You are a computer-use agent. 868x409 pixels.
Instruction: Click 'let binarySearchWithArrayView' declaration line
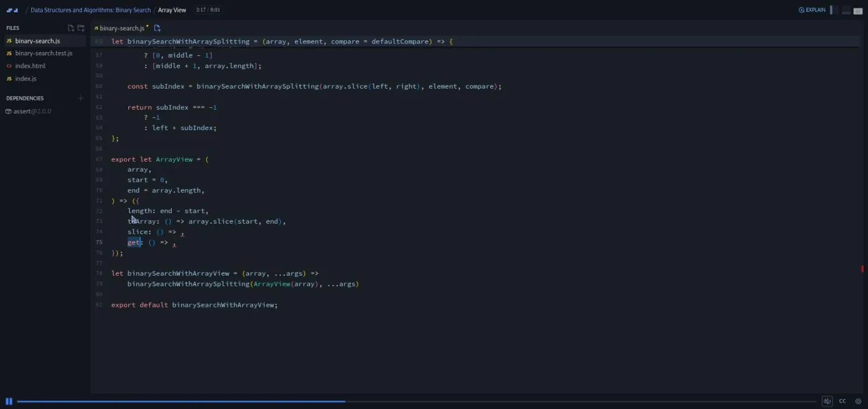click(215, 273)
